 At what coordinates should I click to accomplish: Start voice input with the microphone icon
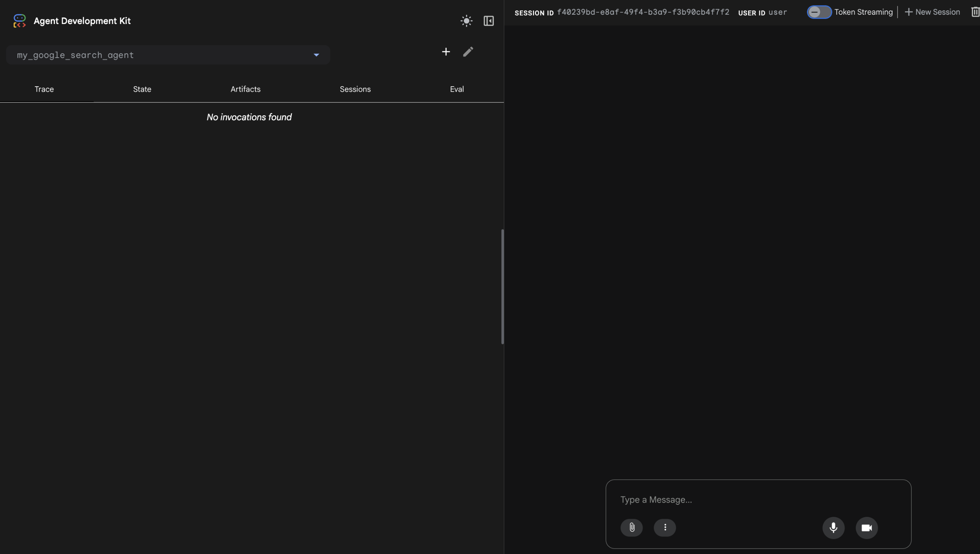point(833,527)
